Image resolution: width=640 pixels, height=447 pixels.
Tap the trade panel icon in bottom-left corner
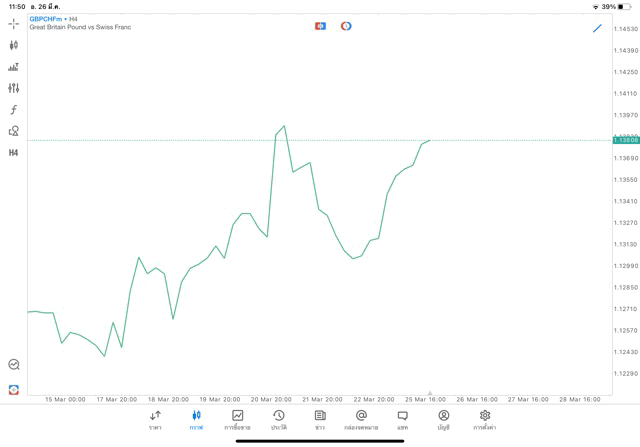(13, 389)
